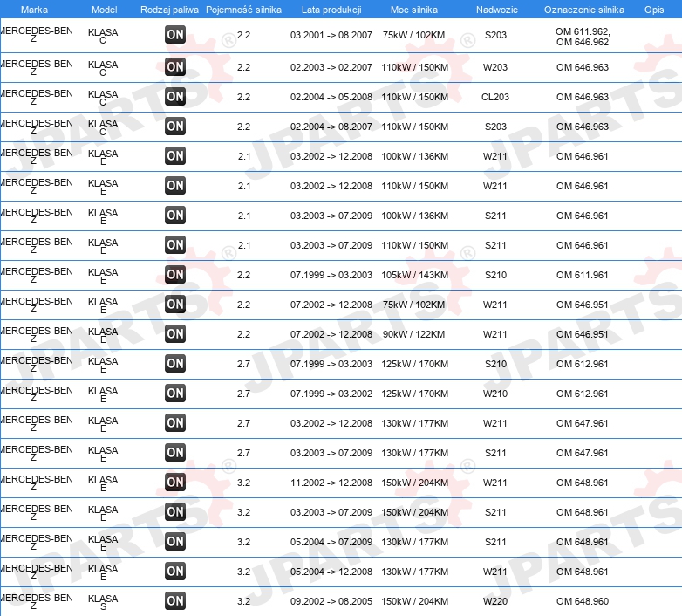Click the Marka column header
682x616 pixels.
[x=34, y=10]
